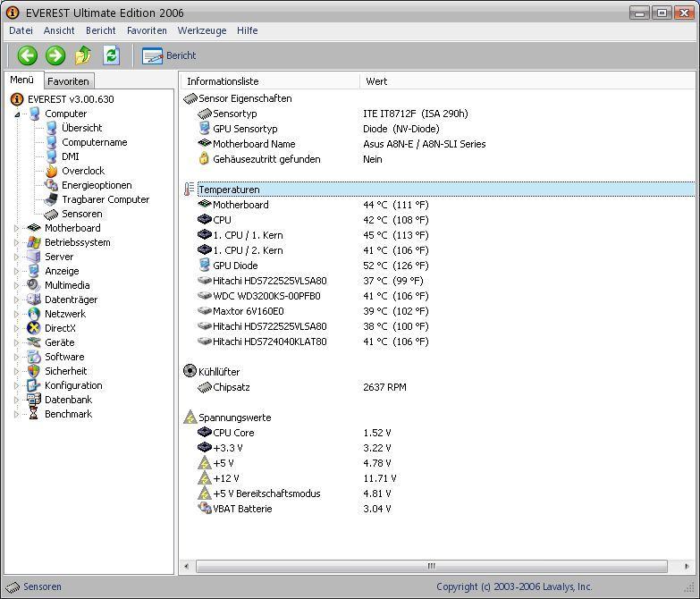This screenshot has width=700, height=599.
Task: Click the scrollbar right arrow
Action: (687, 566)
